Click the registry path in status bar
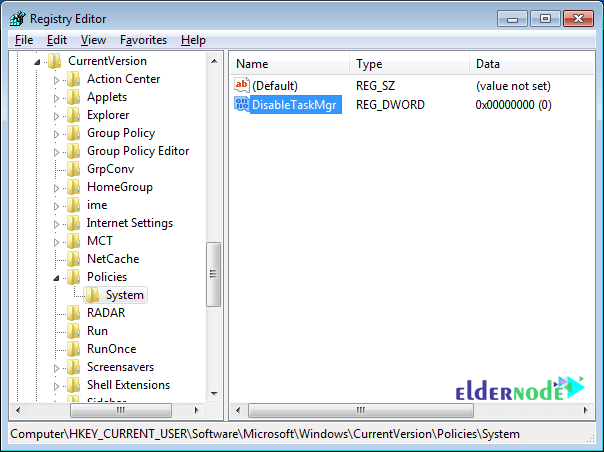 [265, 434]
